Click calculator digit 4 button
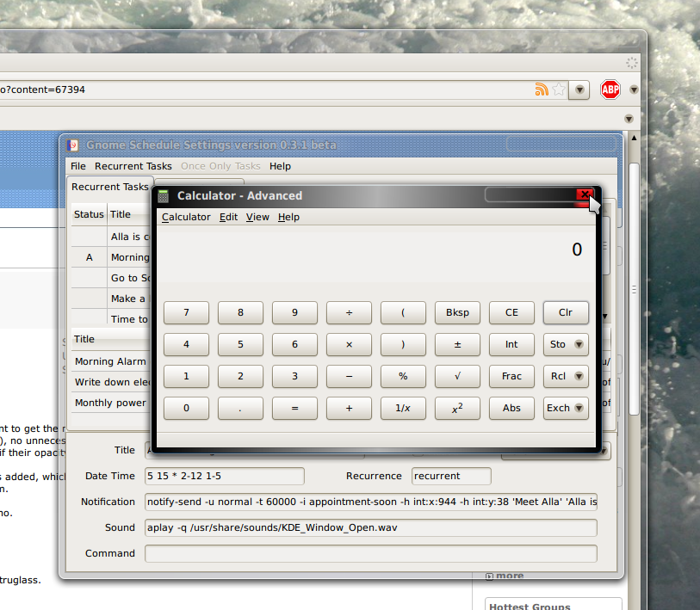Image resolution: width=700 pixels, height=610 pixels. [x=186, y=344]
